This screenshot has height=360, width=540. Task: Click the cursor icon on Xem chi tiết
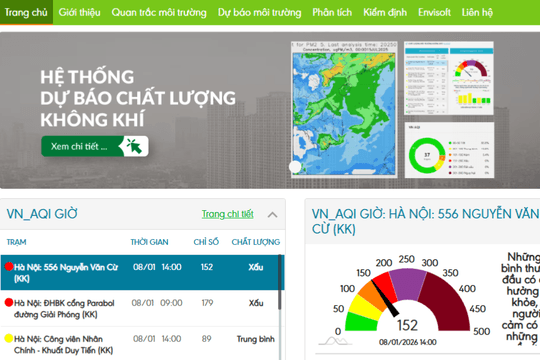[x=134, y=146]
